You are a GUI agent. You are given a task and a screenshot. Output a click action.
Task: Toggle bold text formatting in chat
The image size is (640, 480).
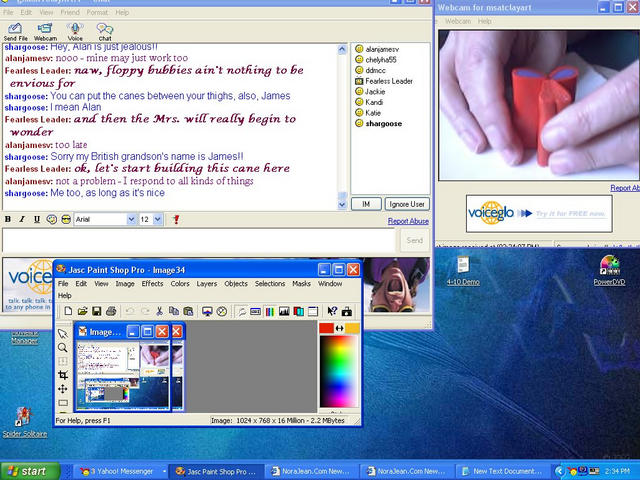[8, 220]
